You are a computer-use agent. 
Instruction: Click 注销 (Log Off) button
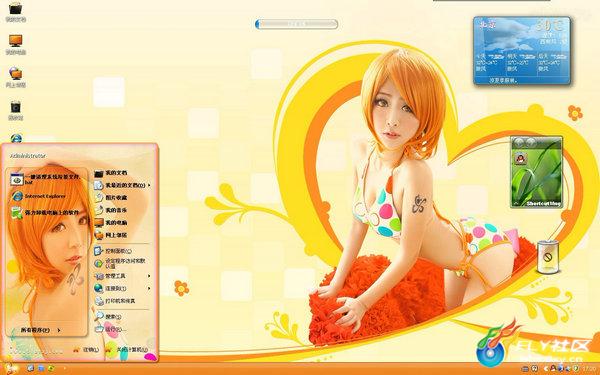tap(86, 349)
